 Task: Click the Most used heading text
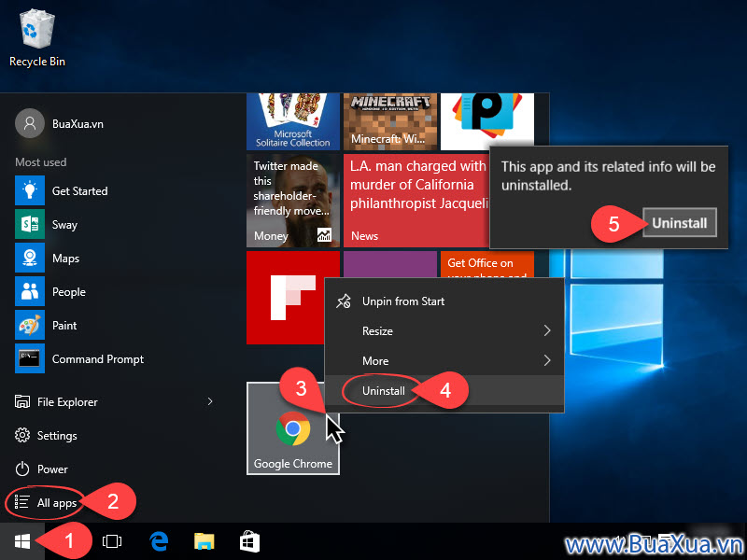tap(40, 161)
